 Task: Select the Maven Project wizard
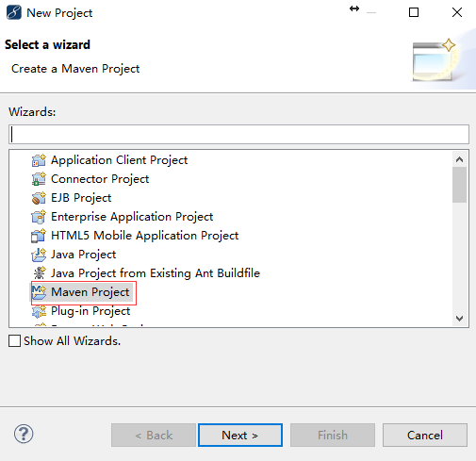click(x=90, y=292)
